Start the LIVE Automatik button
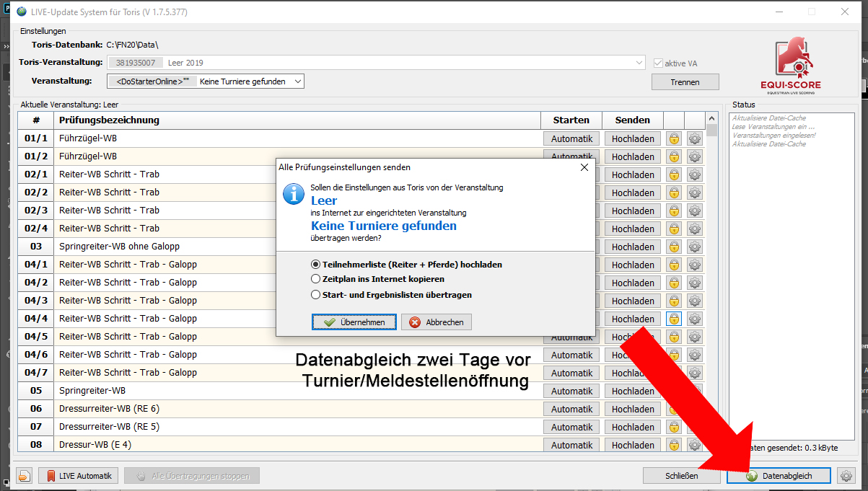Image resolution: width=868 pixels, height=491 pixels. tap(79, 476)
